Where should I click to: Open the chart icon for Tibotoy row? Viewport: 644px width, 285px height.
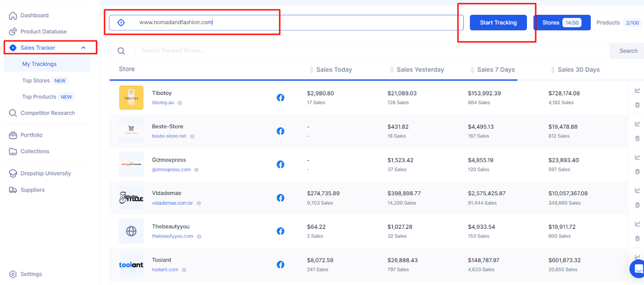click(637, 91)
